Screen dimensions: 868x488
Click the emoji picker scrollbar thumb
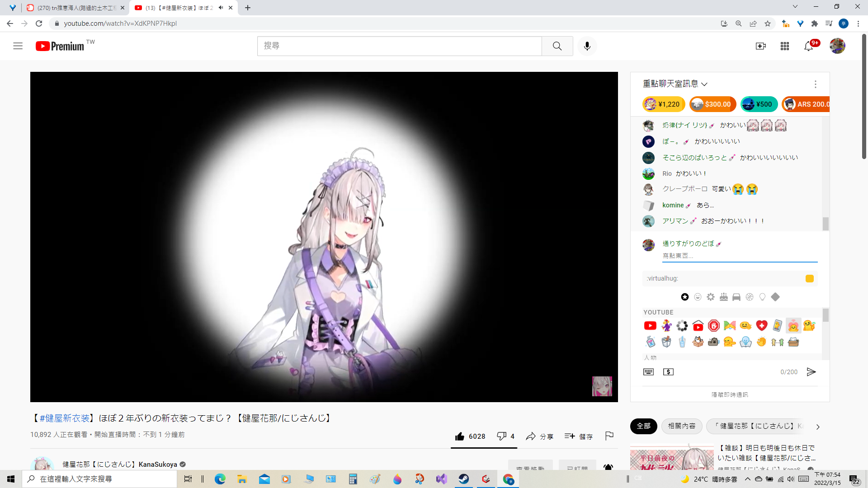click(x=826, y=315)
